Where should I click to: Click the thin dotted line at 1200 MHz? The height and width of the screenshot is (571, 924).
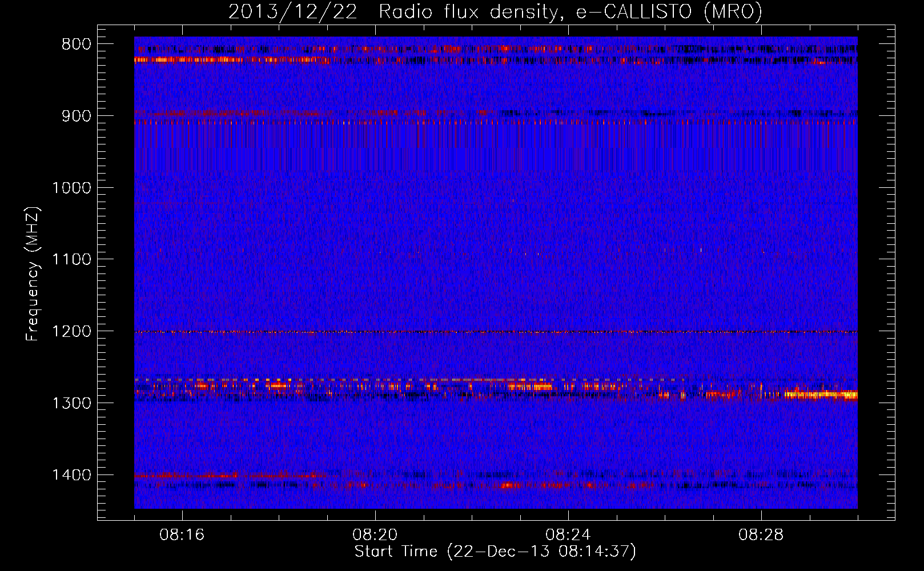click(496, 332)
